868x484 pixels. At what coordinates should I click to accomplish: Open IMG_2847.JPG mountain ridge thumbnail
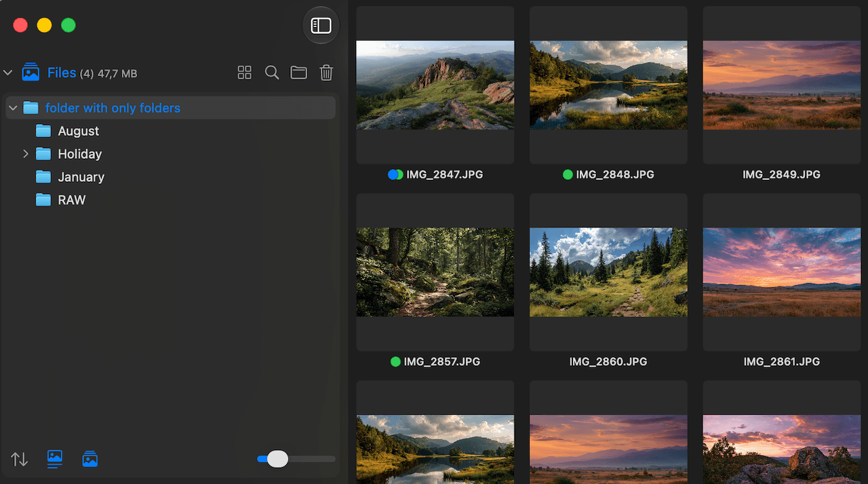point(435,85)
